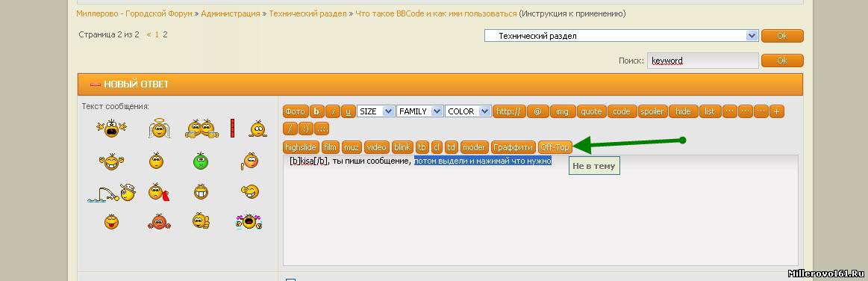This screenshot has height=281, width=868.
Task: Click the Граффити button
Action: tap(513, 147)
